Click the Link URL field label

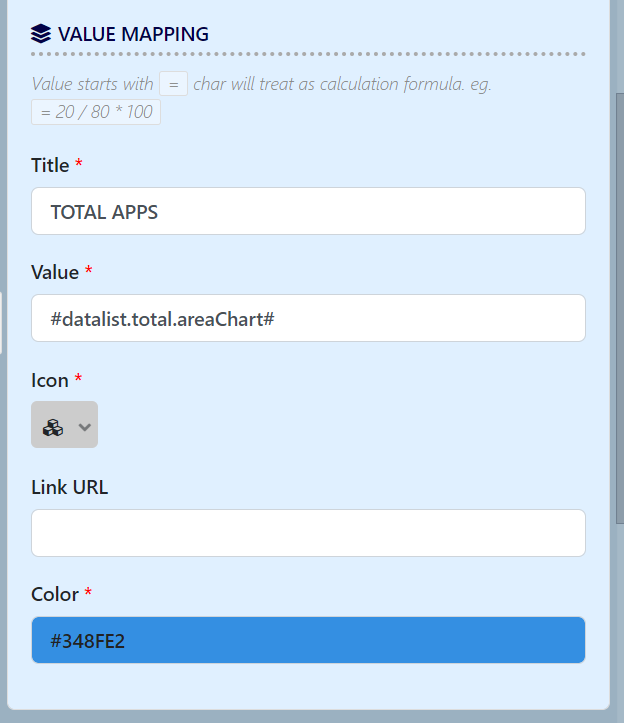[x=69, y=487]
